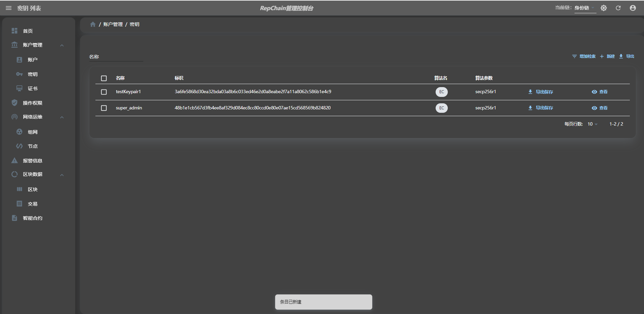The height and width of the screenshot is (314, 644).
Task: Check the super_admin row checkbox
Action: click(104, 108)
